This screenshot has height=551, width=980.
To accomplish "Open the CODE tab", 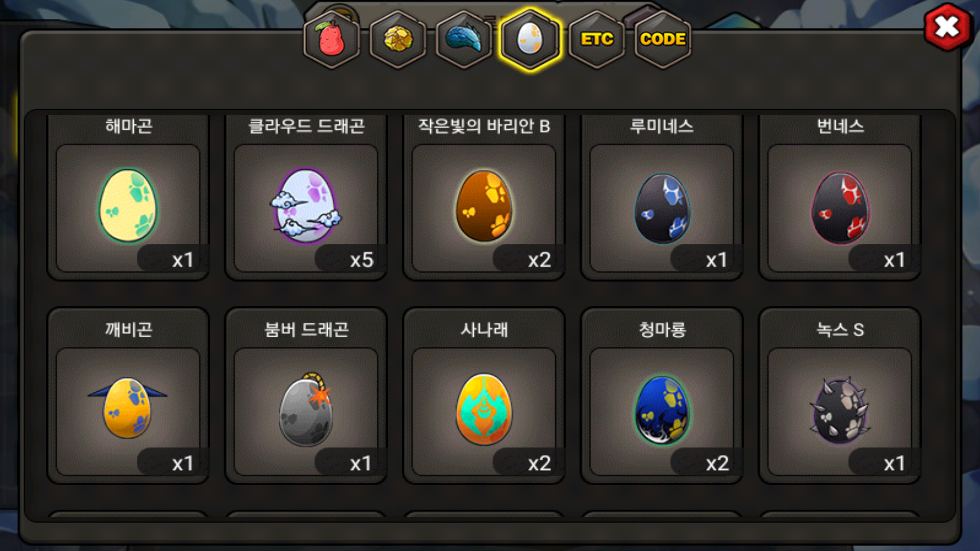I will [663, 39].
